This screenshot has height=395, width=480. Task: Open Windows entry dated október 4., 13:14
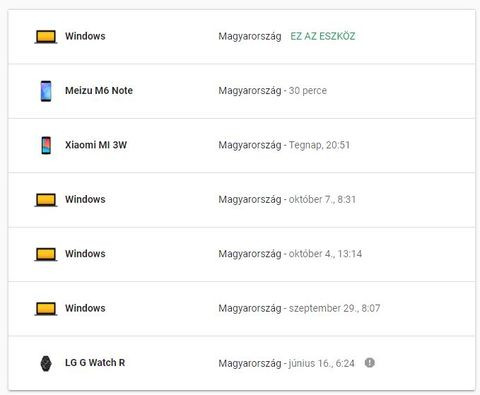click(x=242, y=254)
